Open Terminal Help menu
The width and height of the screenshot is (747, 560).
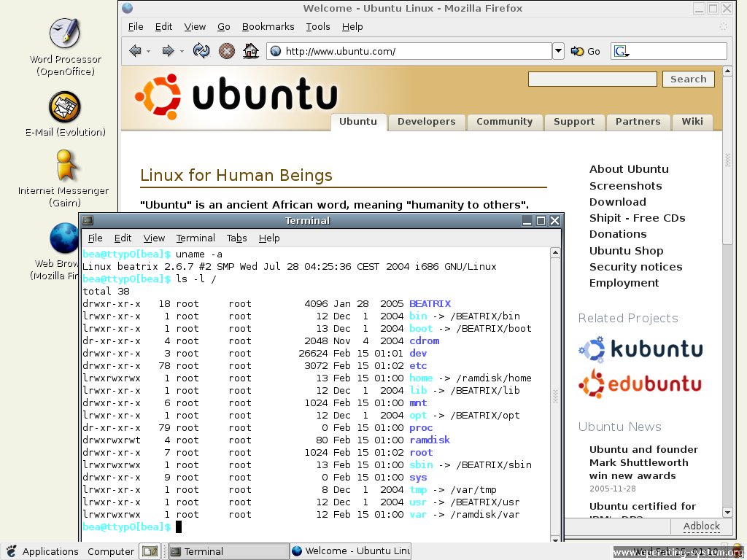[269, 238]
